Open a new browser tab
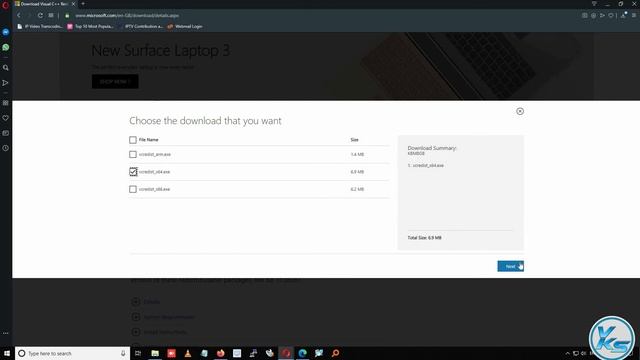640x360 pixels. (x=83, y=4)
